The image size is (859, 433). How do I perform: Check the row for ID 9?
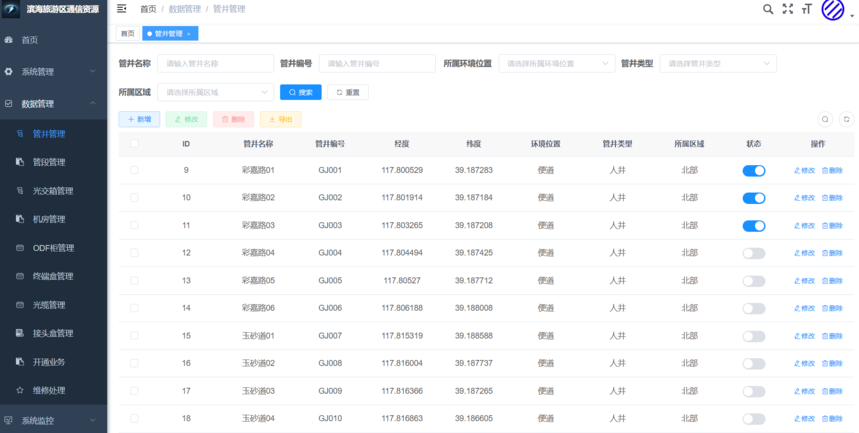134,170
